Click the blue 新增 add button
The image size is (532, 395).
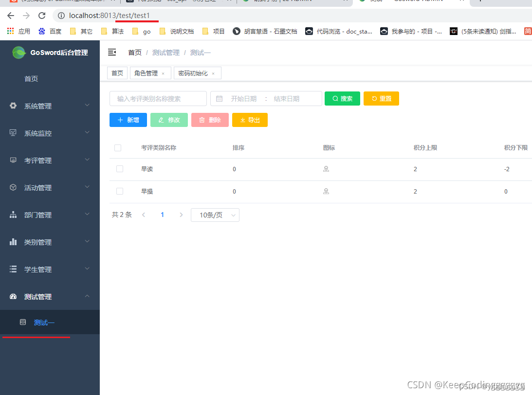point(128,120)
